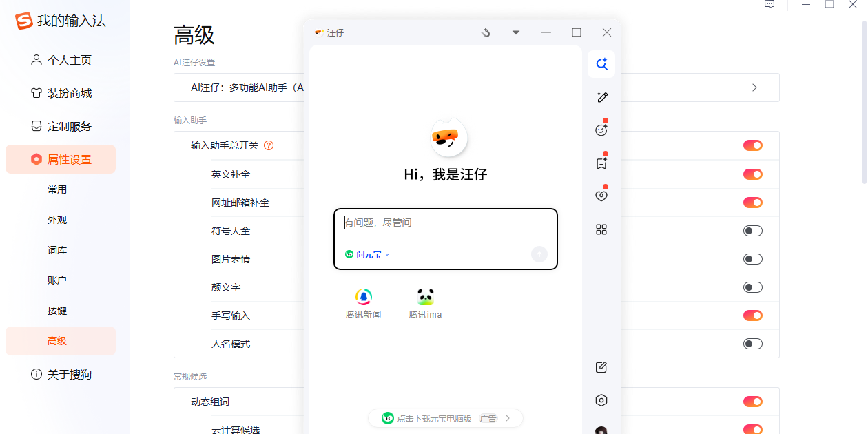
Task: Click the small icon in 汪仔 title
Action: 319,32
